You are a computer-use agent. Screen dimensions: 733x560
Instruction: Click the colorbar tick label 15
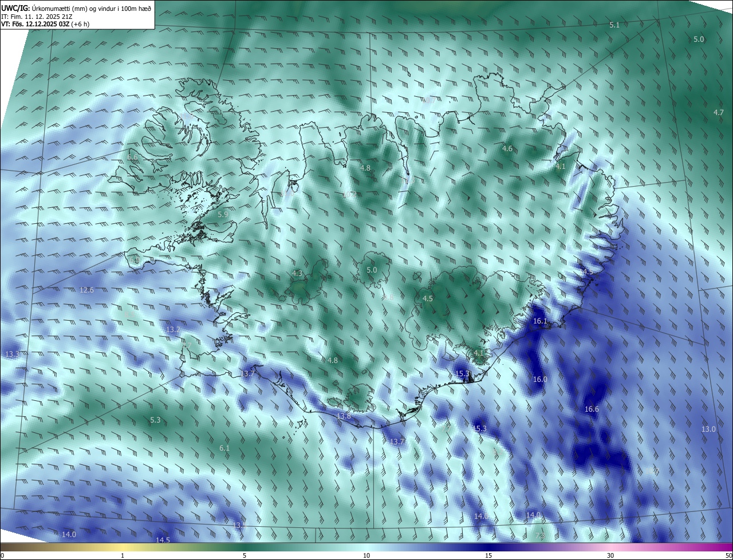(x=488, y=555)
